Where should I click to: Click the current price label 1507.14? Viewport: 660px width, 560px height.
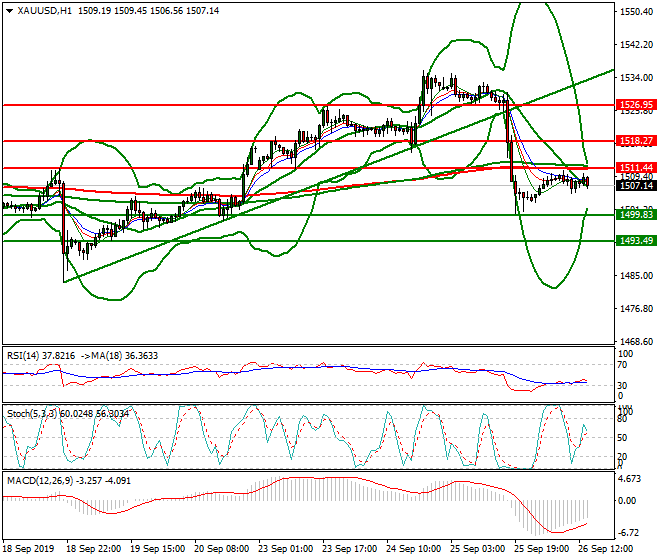636,185
